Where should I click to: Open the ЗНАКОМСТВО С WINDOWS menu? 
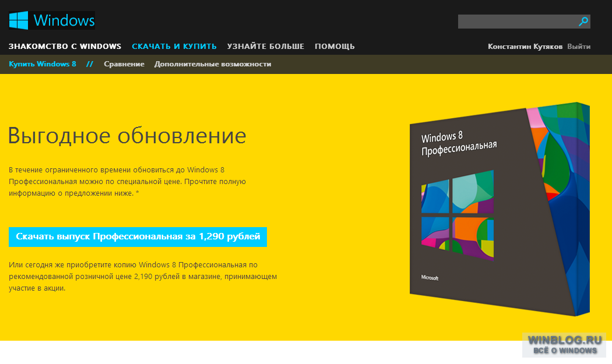[x=65, y=47]
